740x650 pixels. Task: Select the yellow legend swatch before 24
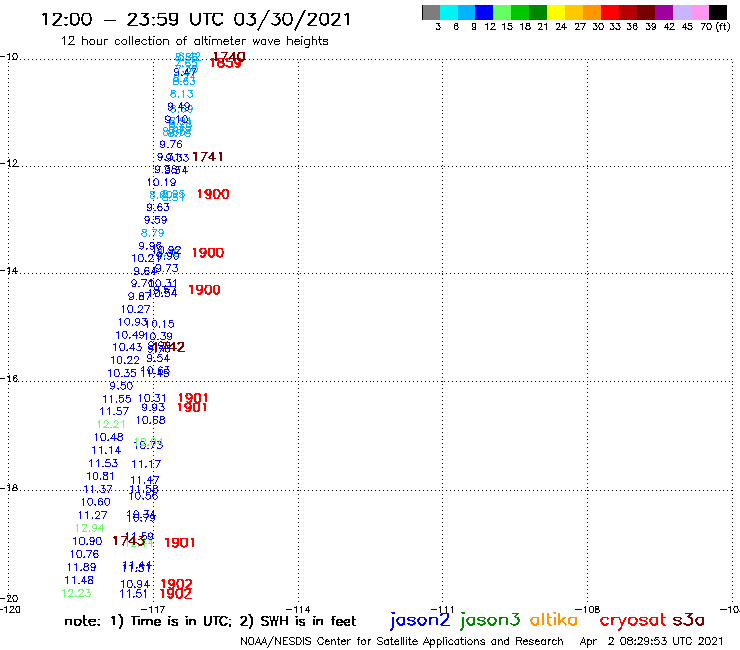pyautogui.click(x=556, y=13)
